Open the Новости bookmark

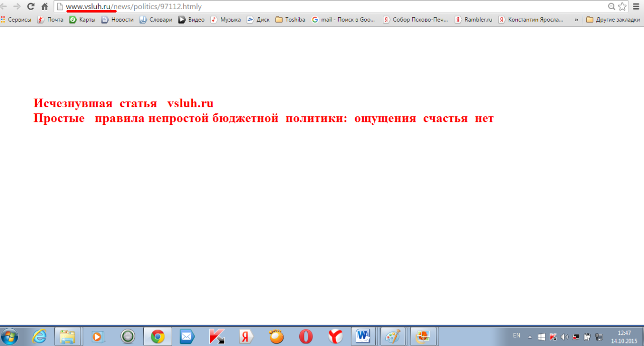(x=118, y=20)
